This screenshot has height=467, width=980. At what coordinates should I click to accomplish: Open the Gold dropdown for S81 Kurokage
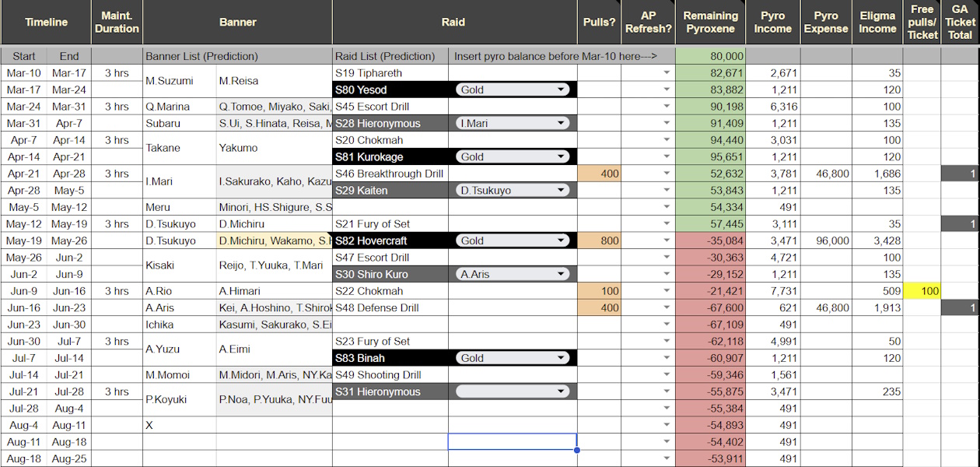click(513, 156)
